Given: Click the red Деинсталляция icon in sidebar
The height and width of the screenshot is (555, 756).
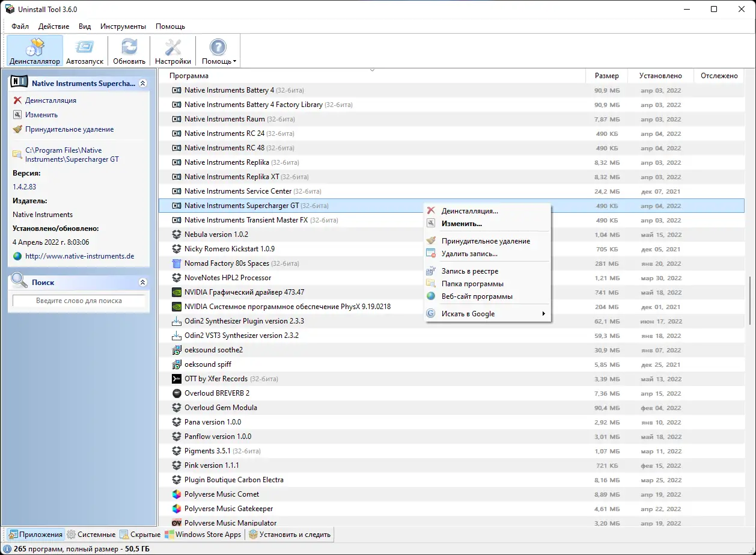Looking at the screenshot, I should (x=18, y=100).
